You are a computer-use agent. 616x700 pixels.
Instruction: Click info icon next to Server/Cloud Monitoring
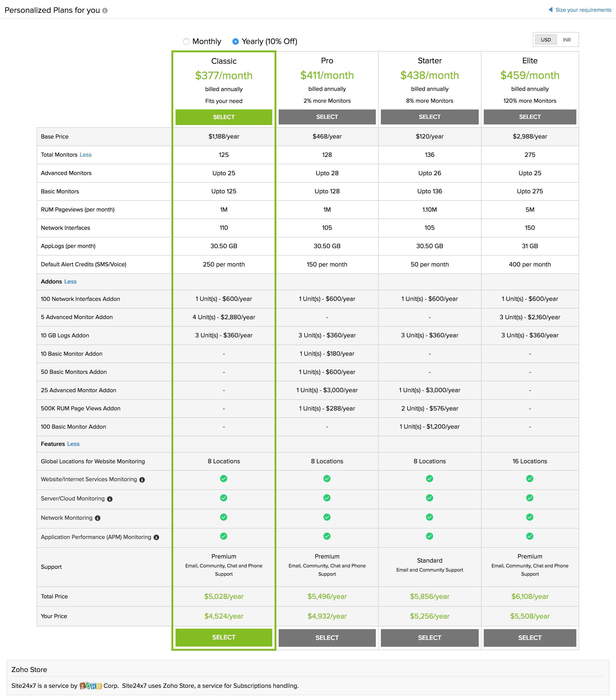coord(110,499)
